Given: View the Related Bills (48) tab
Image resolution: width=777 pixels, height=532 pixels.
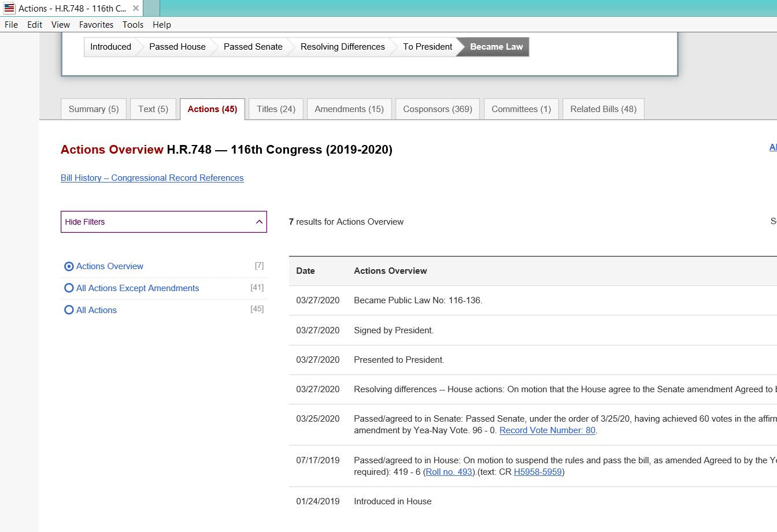Looking at the screenshot, I should [603, 109].
